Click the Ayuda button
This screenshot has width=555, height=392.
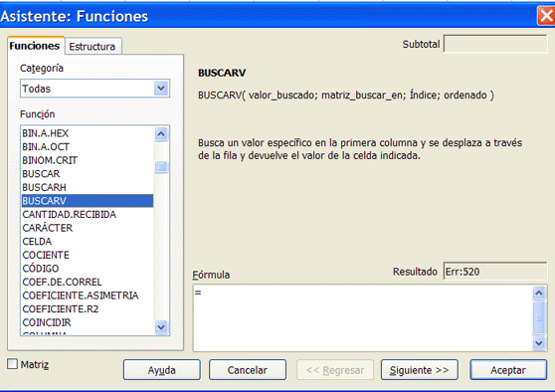[x=162, y=370]
